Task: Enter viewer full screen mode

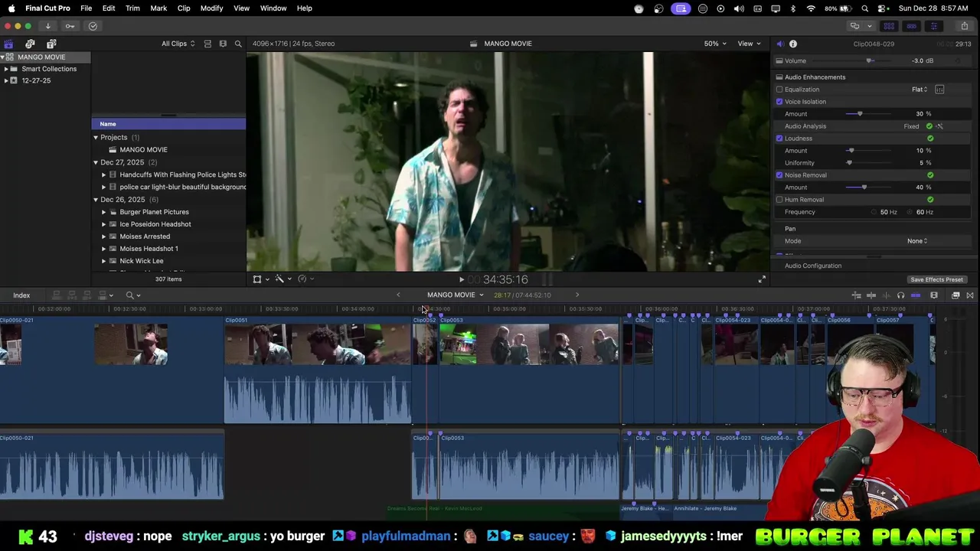Action: click(762, 279)
